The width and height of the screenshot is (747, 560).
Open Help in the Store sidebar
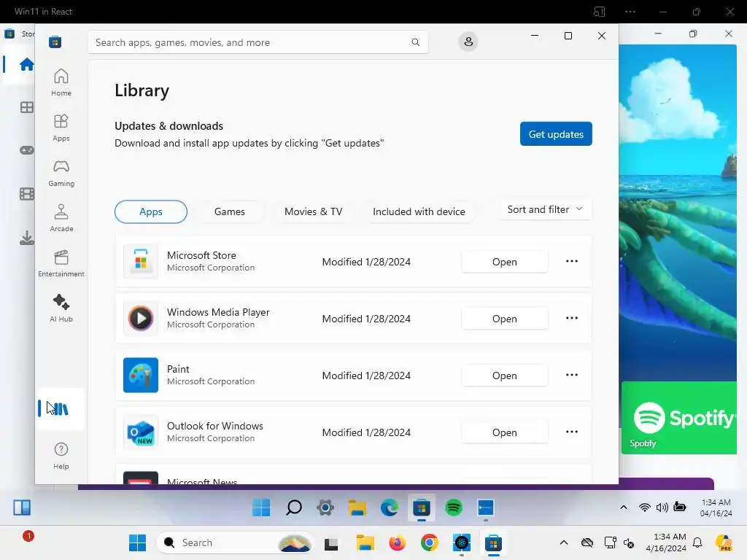(61, 456)
